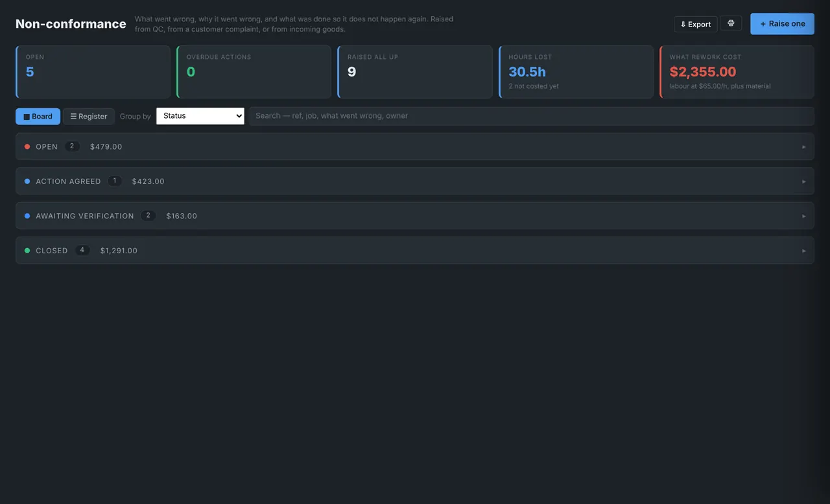Click the "2 not costed yet" note
The height and width of the screenshot is (504, 830).
534,86
